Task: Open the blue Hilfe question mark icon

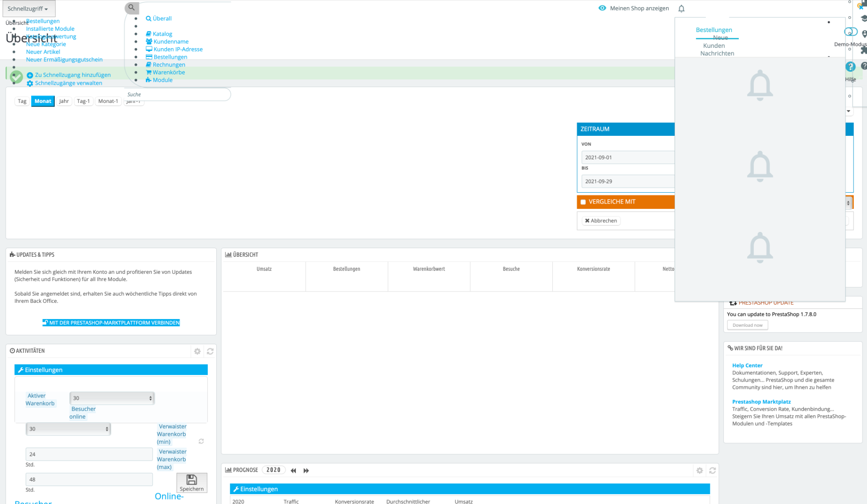Action: click(x=850, y=67)
